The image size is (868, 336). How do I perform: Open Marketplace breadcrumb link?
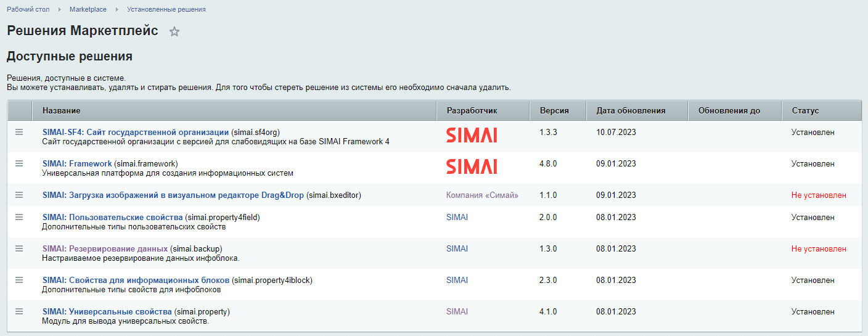88,10
